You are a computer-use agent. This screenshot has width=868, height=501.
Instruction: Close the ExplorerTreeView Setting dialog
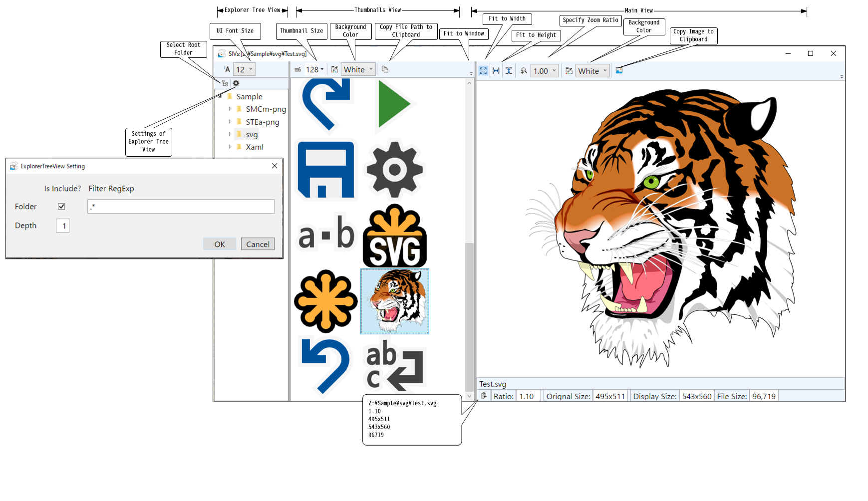275,166
